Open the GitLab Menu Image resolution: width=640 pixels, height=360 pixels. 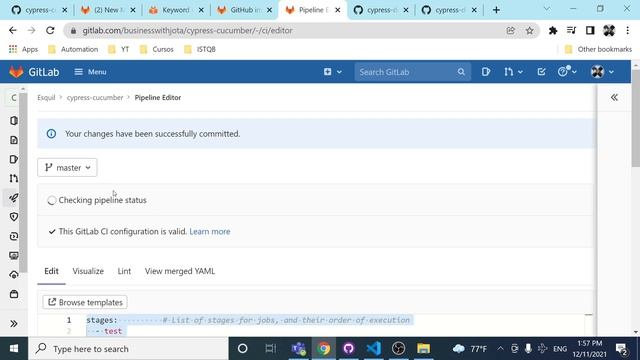90,72
